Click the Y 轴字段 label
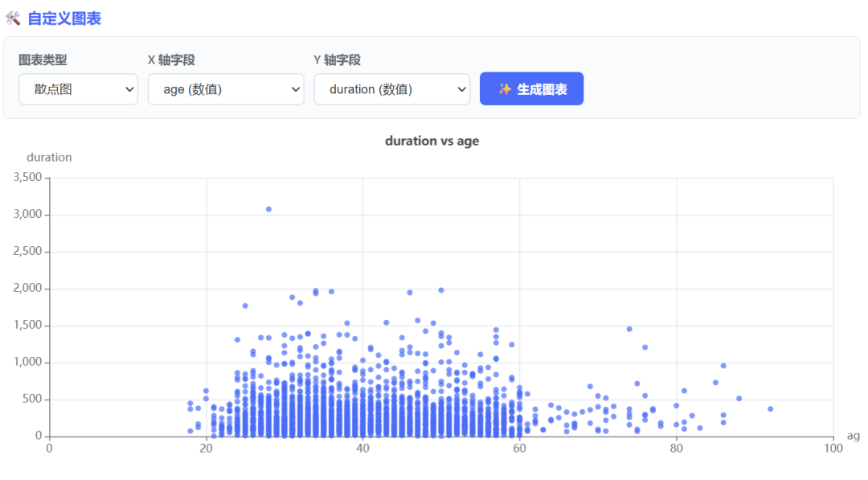868x480 pixels. (337, 59)
